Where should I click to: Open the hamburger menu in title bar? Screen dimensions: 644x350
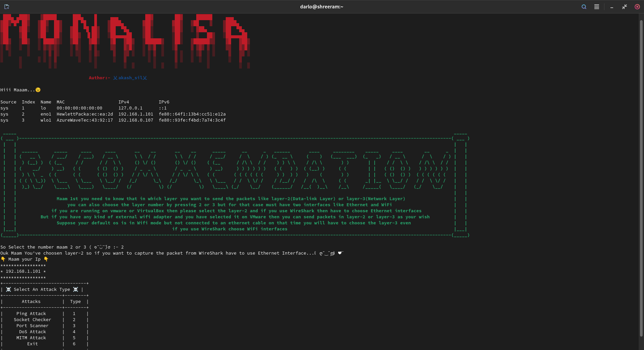click(x=597, y=7)
